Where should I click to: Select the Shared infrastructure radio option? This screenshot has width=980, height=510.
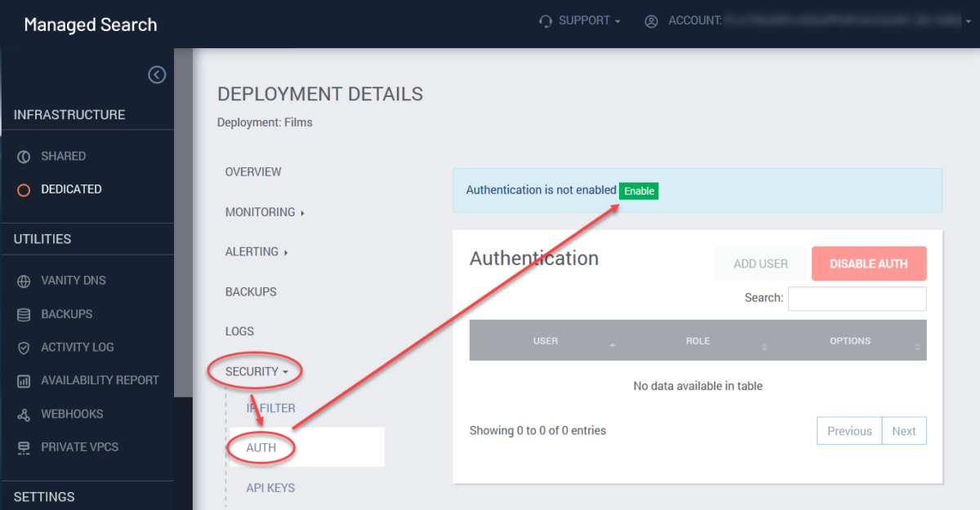tap(25, 156)
